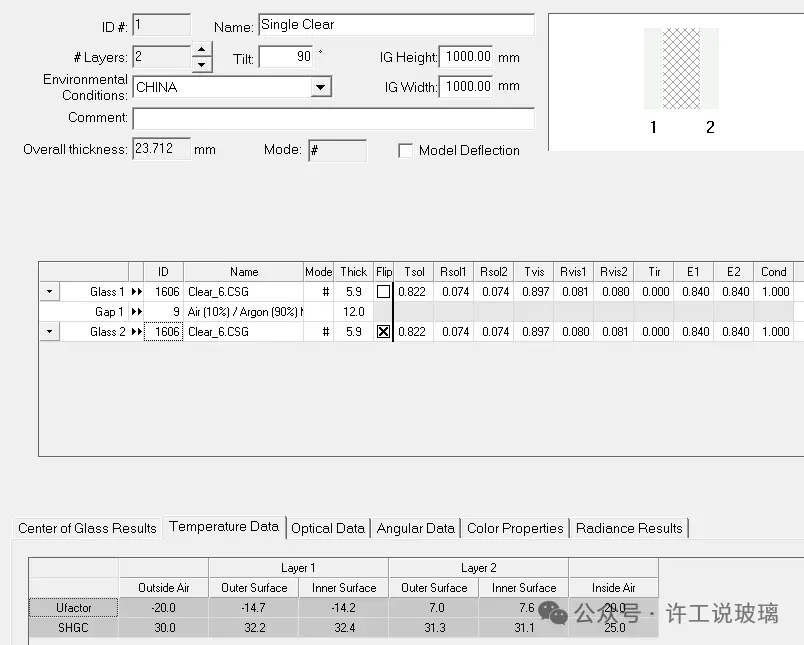Switch to Center of Glass Results tab
Image resolution: width=804 pixels, height=645 pixels.
[x=87, y=528]
